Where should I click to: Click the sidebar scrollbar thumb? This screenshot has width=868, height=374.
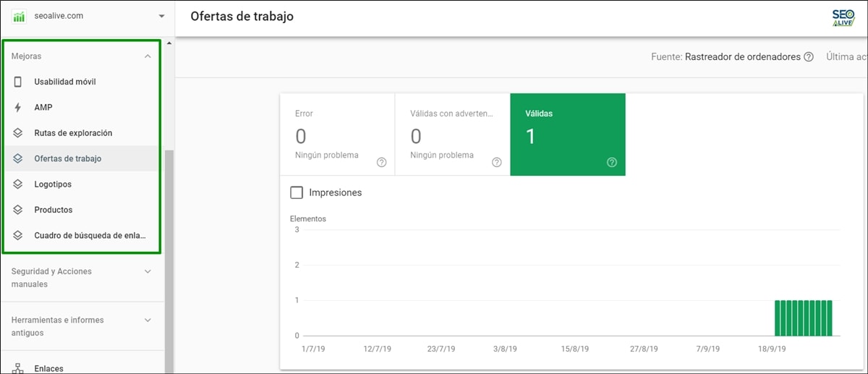(x=169, y=260)
